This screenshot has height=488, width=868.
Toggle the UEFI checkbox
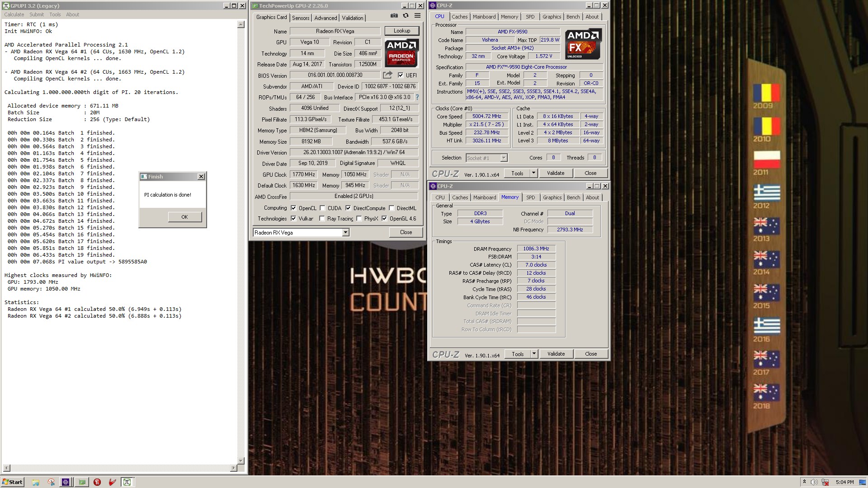[401, 75]
